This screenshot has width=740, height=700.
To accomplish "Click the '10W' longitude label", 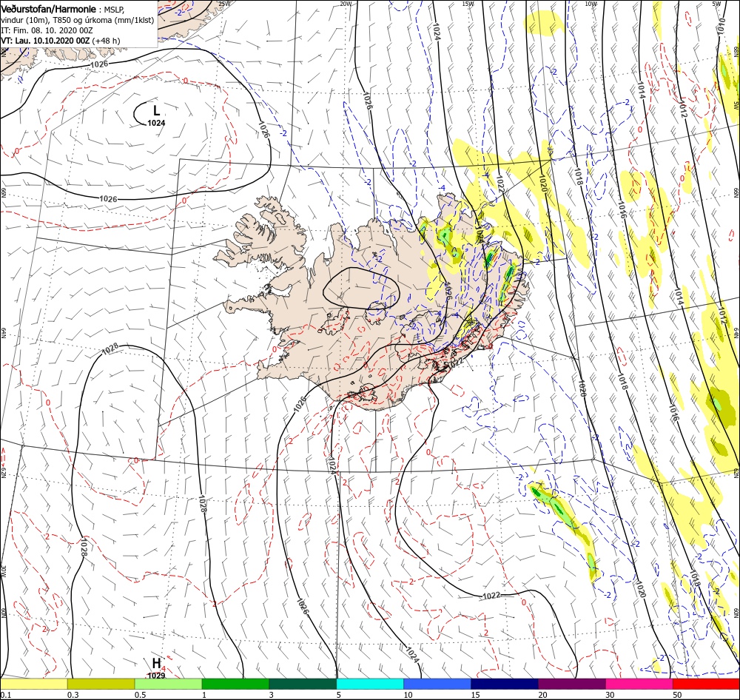I will pyautogui.click(x=591, y=4).
